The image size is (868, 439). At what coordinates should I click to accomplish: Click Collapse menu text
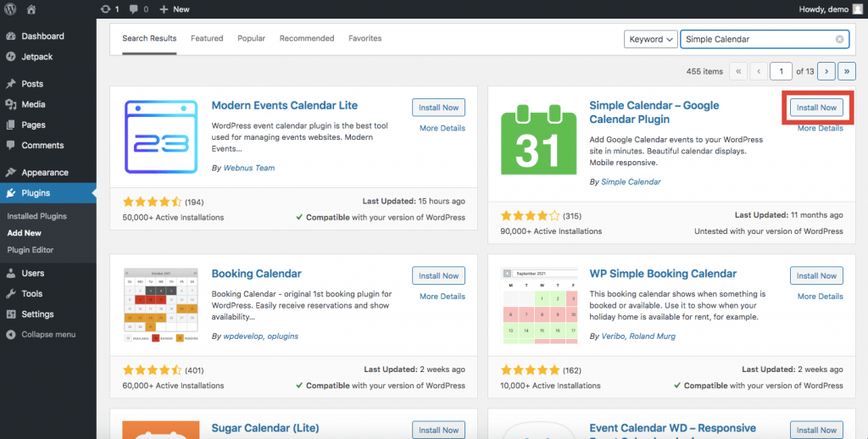click(x=48, y=335)
